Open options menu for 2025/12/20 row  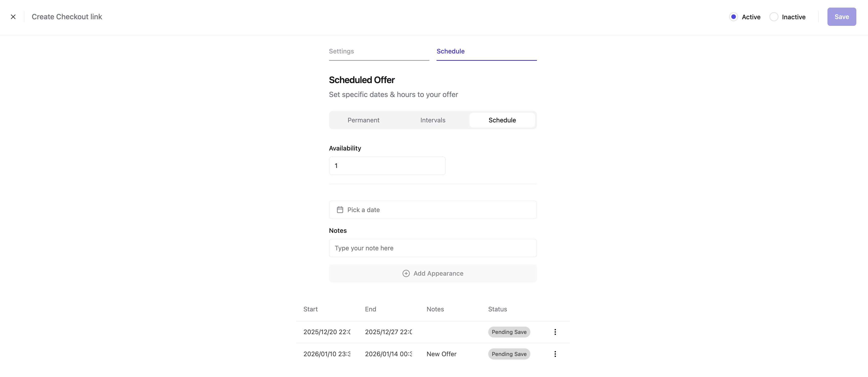click(555, 332)
